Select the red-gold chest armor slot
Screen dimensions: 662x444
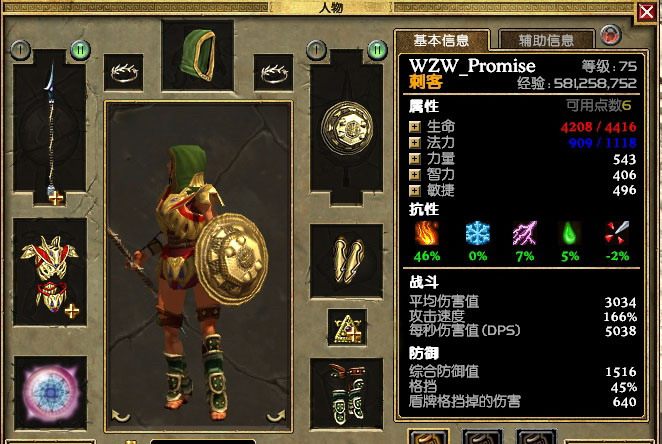click(50, 272)
